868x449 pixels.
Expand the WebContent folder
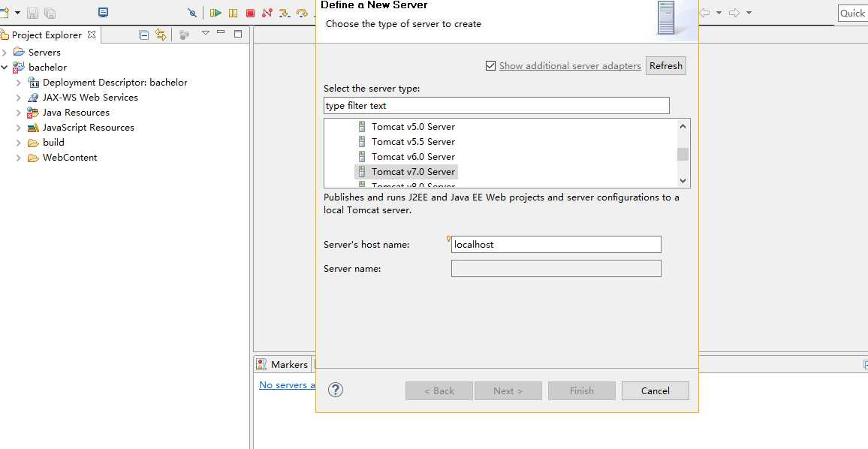pos(18,157)
